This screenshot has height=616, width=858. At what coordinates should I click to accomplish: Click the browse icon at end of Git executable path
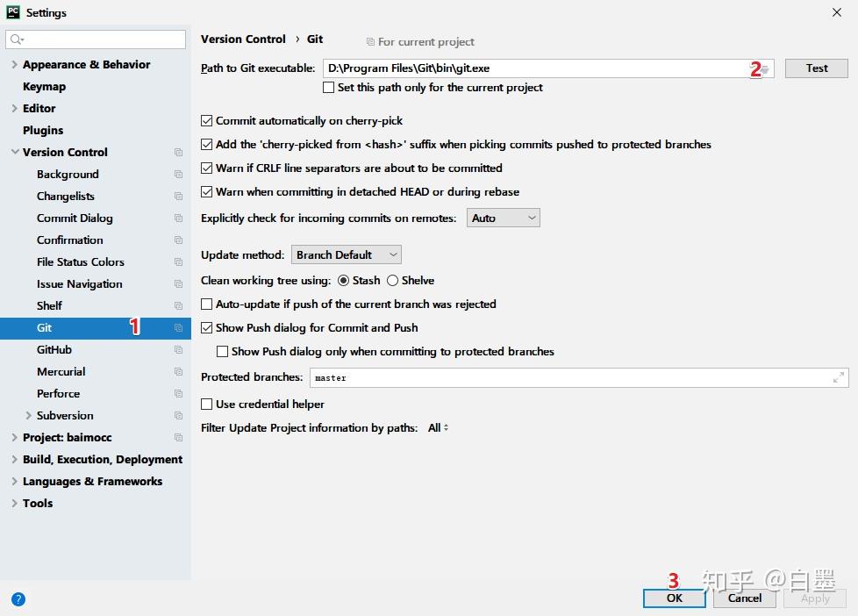(x=764, y=68)
